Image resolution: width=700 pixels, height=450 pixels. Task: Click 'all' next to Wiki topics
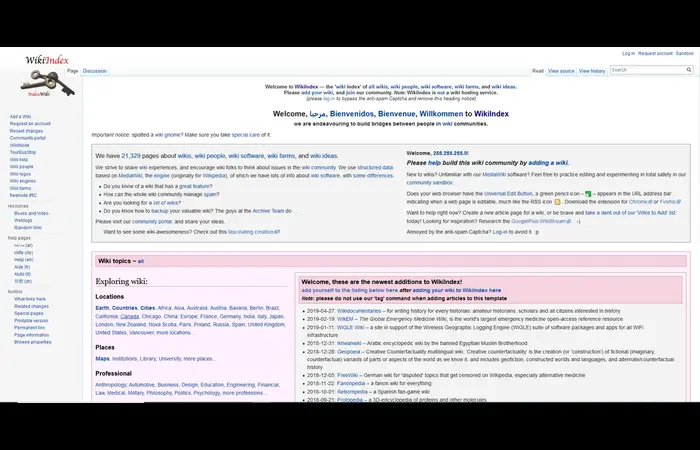tap(141, 261)
